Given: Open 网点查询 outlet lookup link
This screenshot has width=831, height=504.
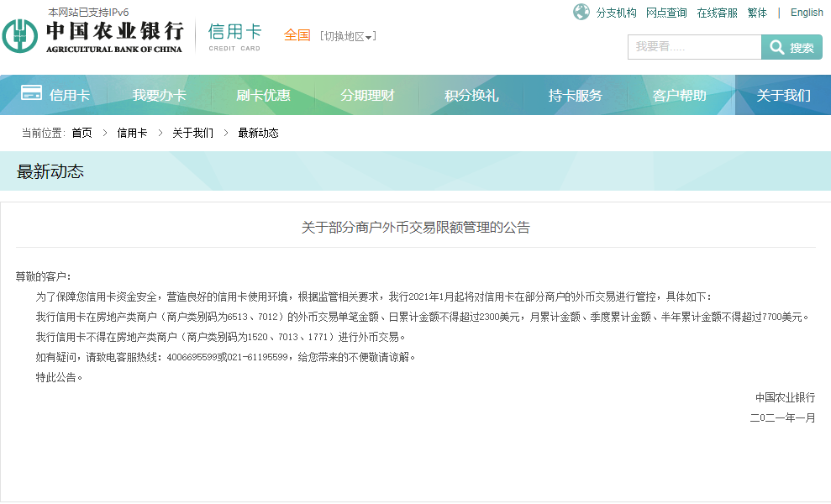Looking at the screenshot, I should point(666,13).
